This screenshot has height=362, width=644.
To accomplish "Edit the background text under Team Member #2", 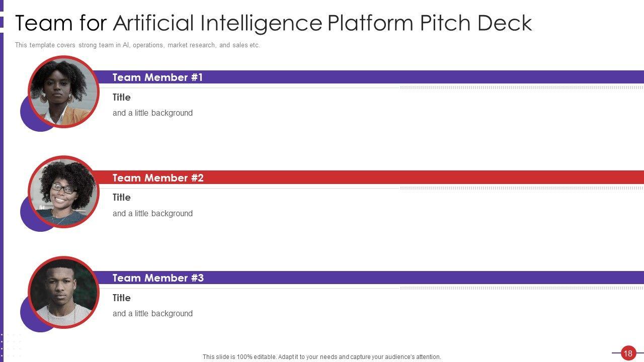I will coord(152,214).
